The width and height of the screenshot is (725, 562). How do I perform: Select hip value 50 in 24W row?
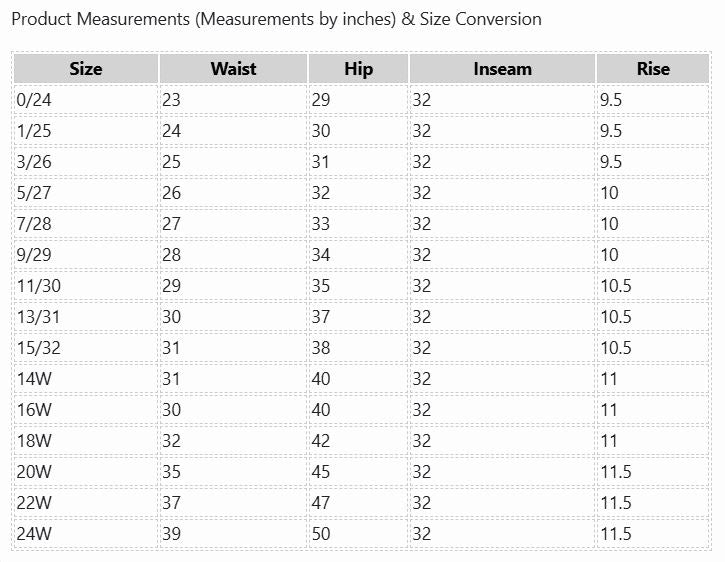(x=358, y=534)
